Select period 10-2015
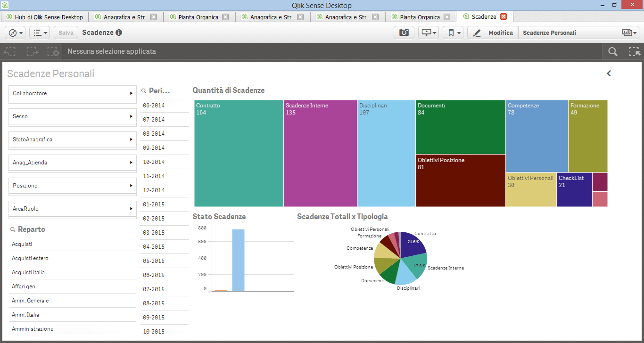644x343 pixels. (165, 332)
